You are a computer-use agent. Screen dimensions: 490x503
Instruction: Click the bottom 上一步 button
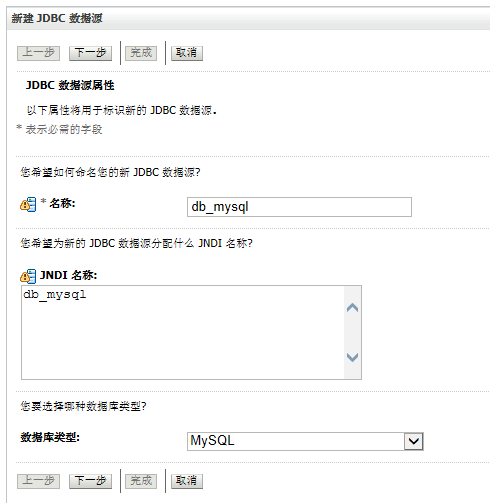pyautogui.click(x=38, y=481)
